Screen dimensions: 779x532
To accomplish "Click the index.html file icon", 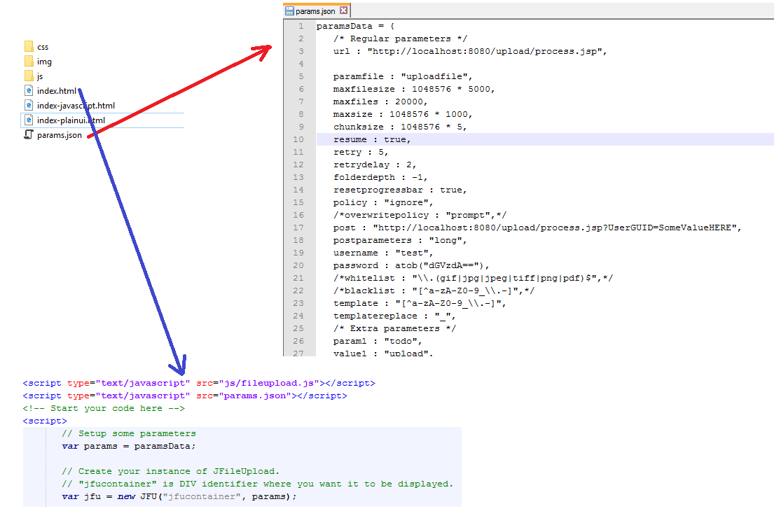I will 29,91.
